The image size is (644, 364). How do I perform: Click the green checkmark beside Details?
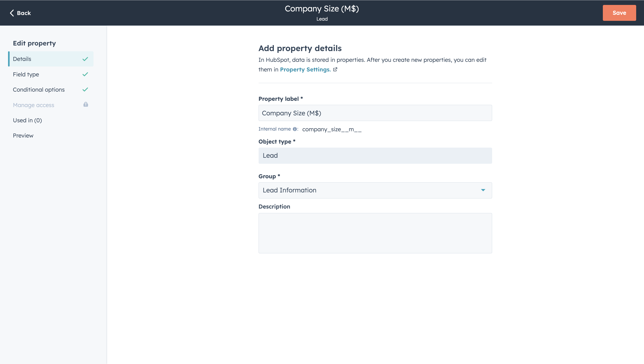(x=85, y=59)
